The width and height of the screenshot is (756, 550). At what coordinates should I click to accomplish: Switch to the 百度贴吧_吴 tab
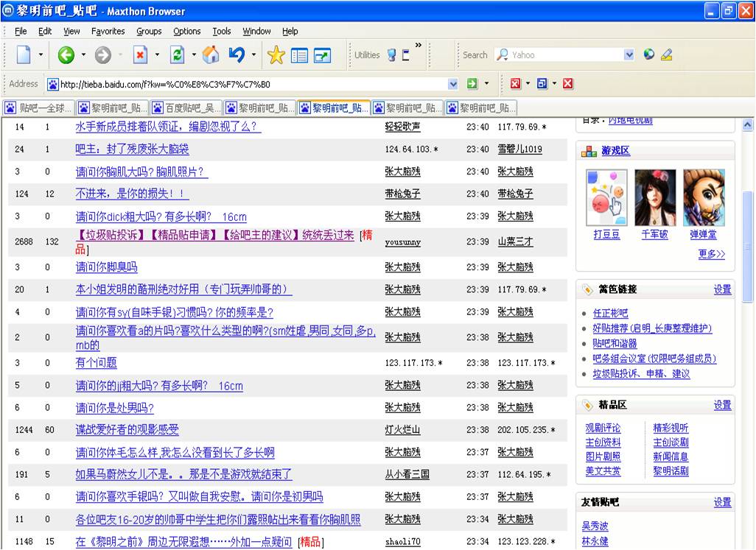pyautogui.click(x=186, y=107)
